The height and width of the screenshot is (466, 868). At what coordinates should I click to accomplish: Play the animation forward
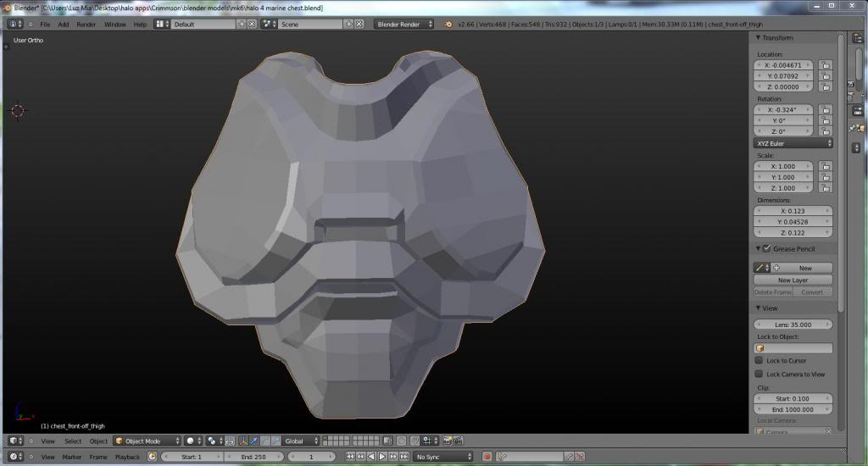pos(382,457)
